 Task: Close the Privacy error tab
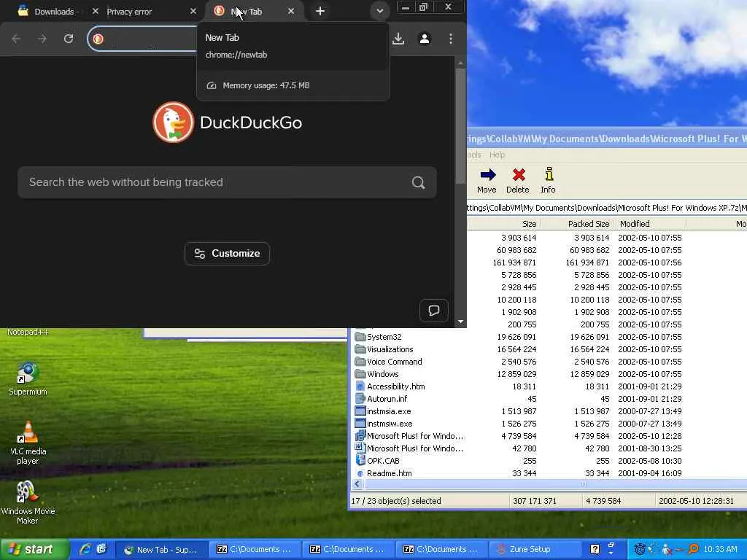(193, 11)
